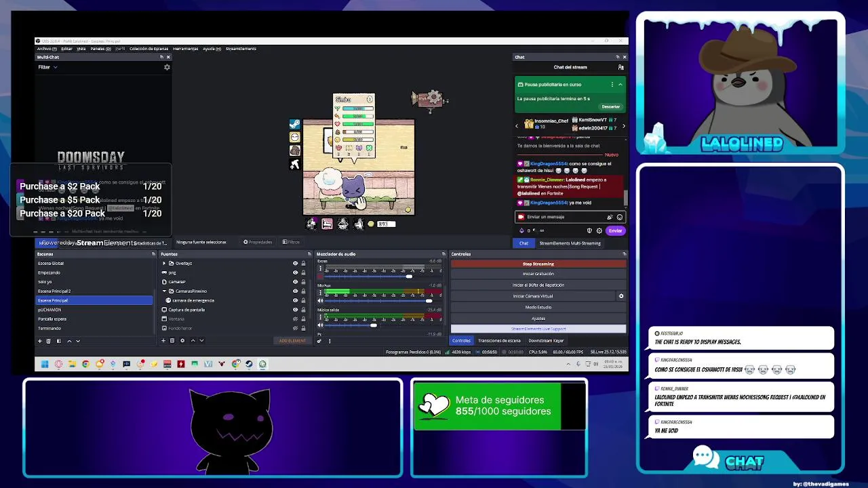Adjust the Mic/Aux volume slider

click(429, 300)
